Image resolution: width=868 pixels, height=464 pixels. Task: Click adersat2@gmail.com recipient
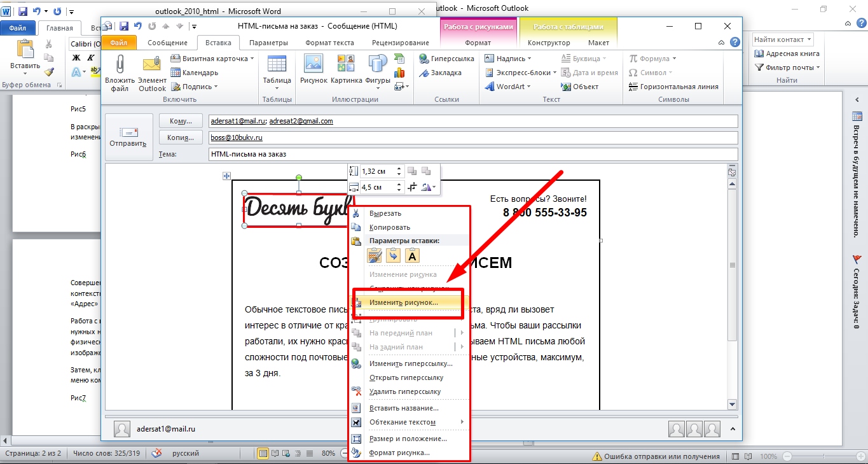[x=301, y=121]
